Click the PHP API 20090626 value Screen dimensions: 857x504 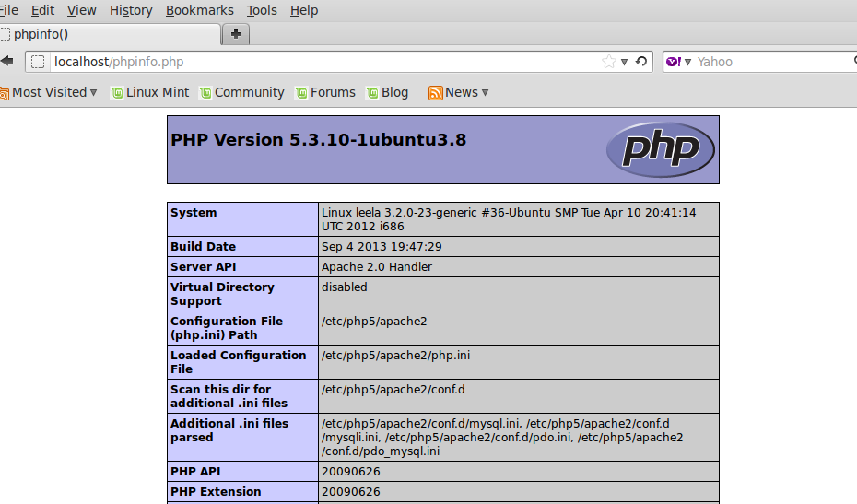[351, 471]
